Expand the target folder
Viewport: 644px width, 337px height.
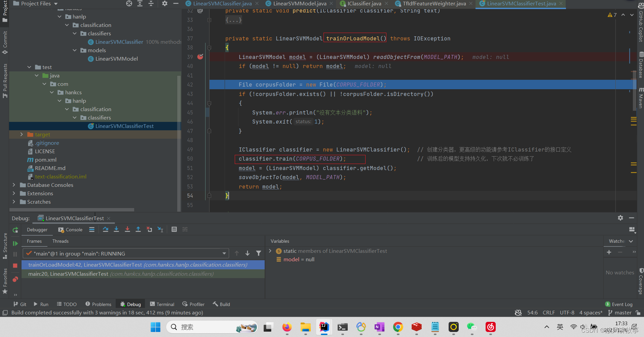(x=22, y=134)
